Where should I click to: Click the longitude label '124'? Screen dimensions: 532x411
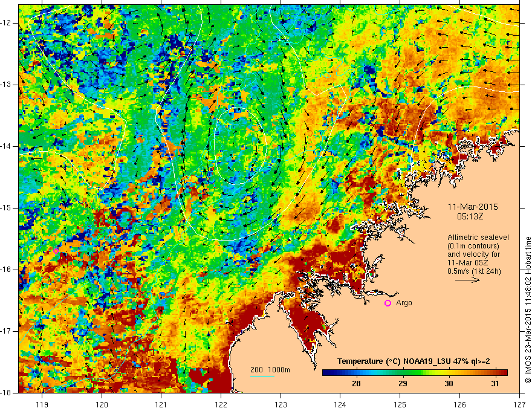(340, 404)
